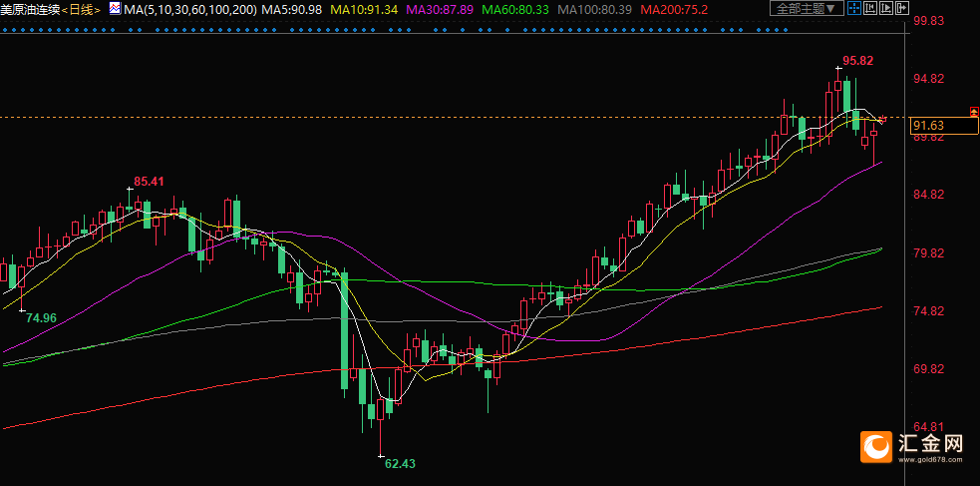Click the 74.96 trough price label
Image resolution: width=980 pixels, height=486 pixels.
42,317
